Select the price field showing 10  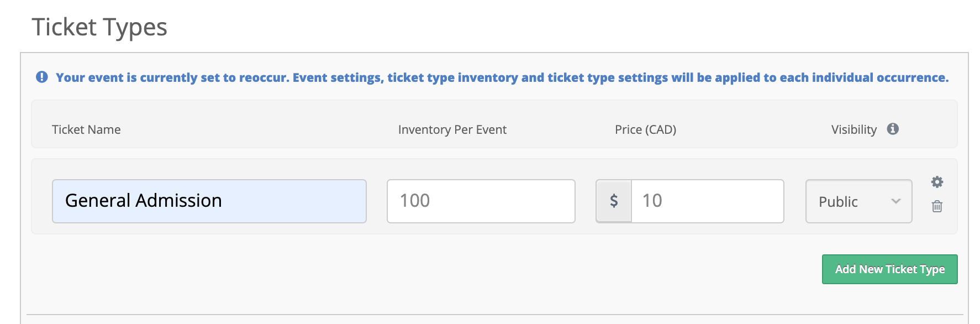click(707, 201)
